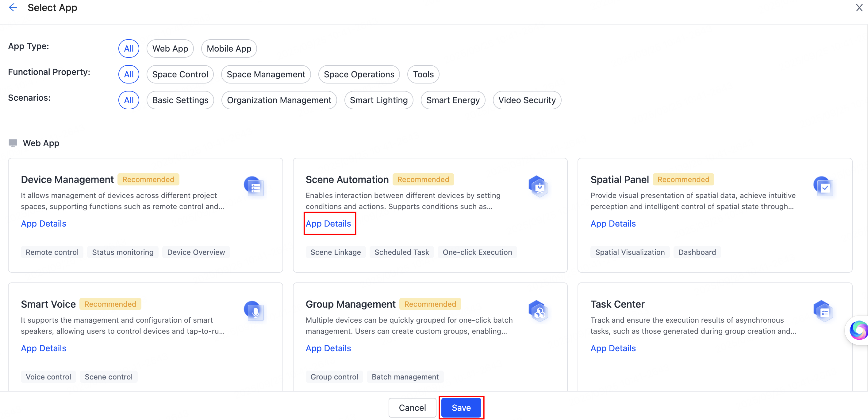
Task: Select the Space Operations property filter
Action: click(359, 74)
